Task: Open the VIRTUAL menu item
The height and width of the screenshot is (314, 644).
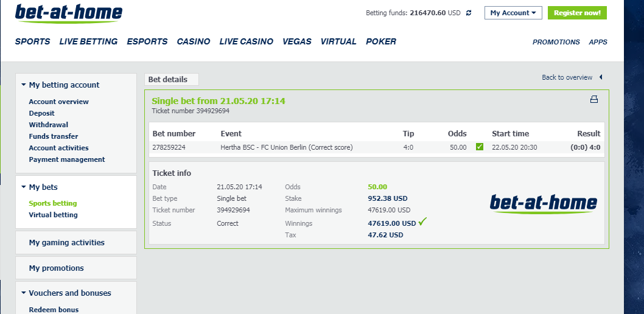Action: pyautogui.click(x=338, y=41)
